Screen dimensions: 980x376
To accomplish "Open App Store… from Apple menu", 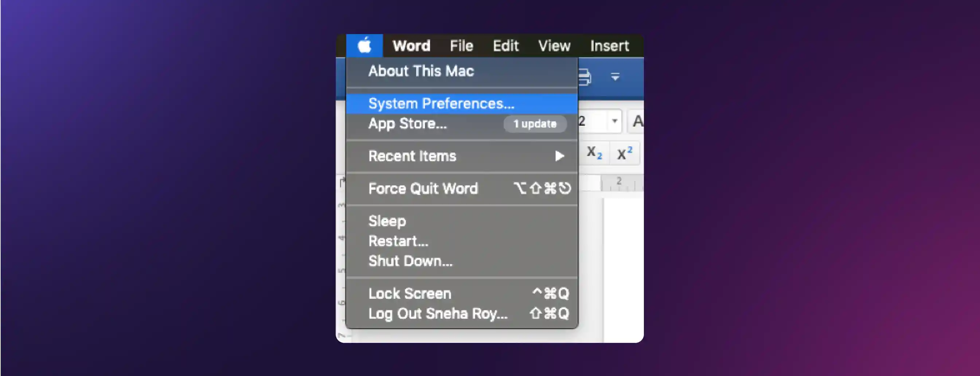I will 462,124.
